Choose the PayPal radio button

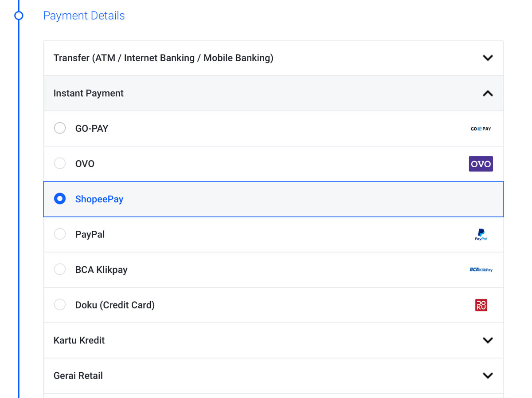pyautogui.click(x=60, y=234)
